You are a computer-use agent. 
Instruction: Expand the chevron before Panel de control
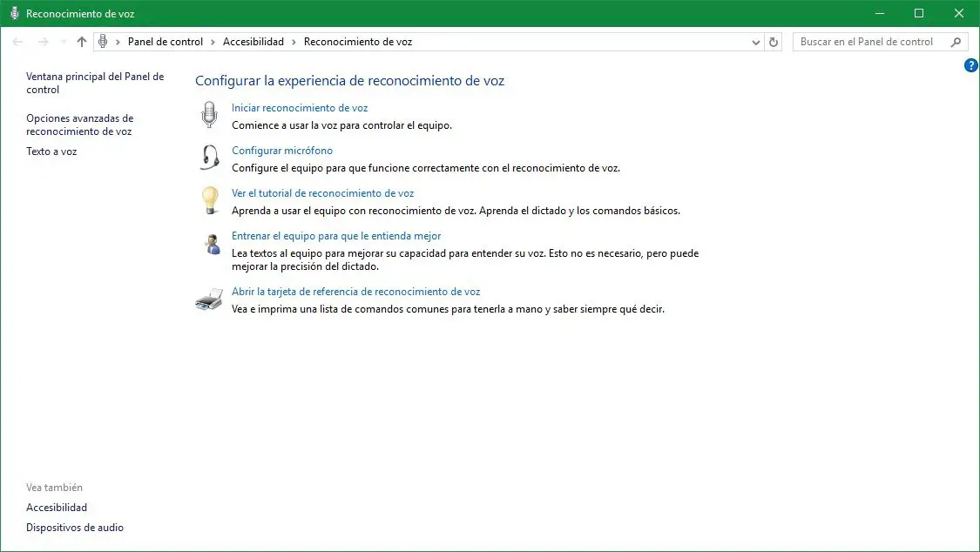point(118,42)
